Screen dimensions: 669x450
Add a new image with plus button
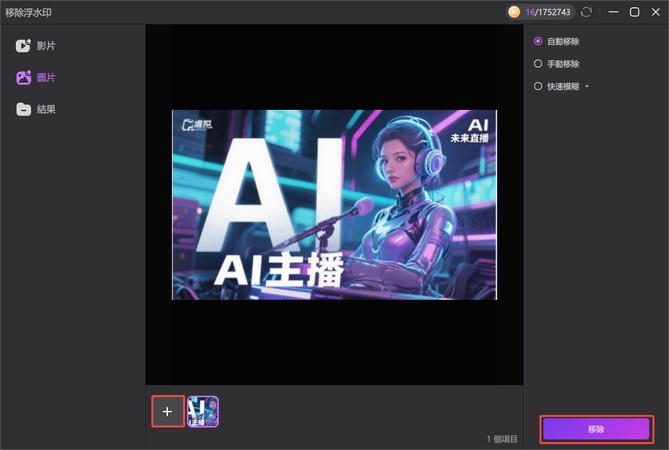pyautogui.click(x=167, y=411)
